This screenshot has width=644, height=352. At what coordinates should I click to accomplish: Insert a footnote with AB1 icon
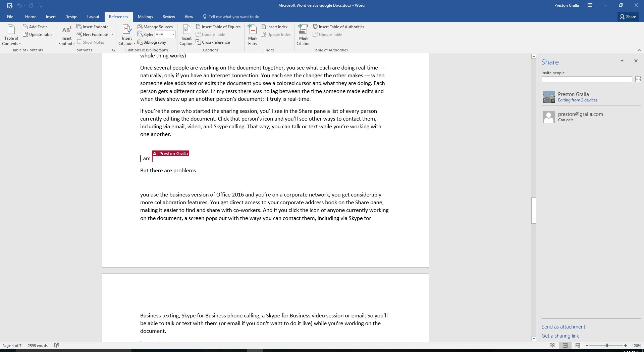(66, 35)
